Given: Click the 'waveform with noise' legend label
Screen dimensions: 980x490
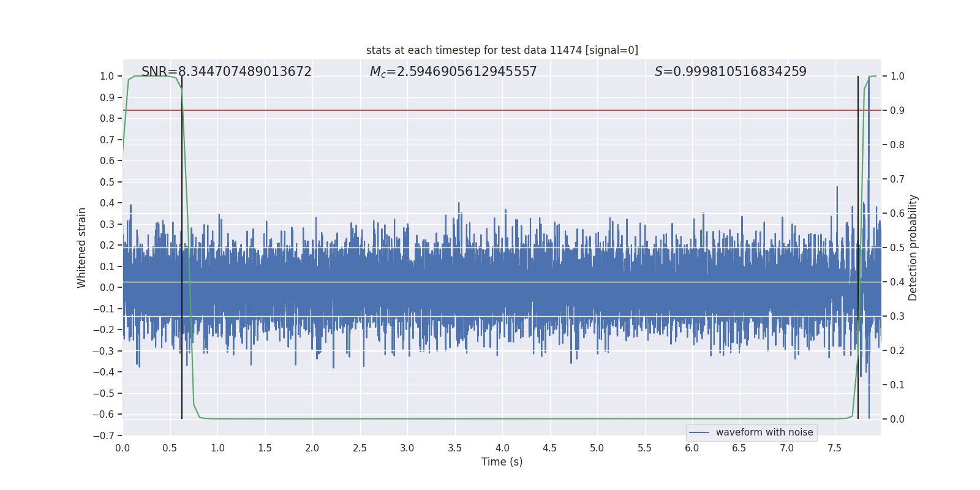Looking at the screenshot, I should pyautogui.click(x=764, y=432).
